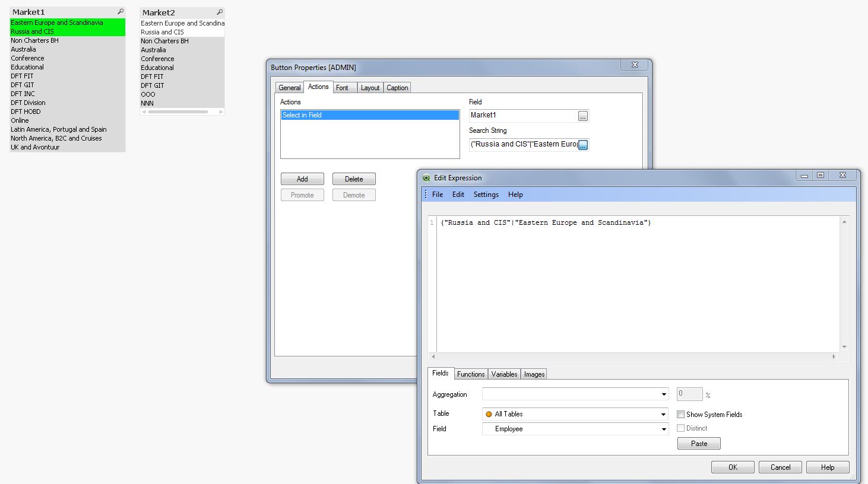This screenshot has width=868, height=484.
Task: Switch to the Layout tab
Action: [x=370, y=88]
